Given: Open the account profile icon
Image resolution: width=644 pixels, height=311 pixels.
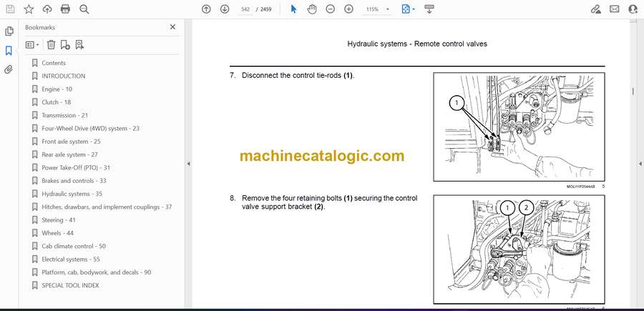Looking at the screenshot, I should pos(633,9).
